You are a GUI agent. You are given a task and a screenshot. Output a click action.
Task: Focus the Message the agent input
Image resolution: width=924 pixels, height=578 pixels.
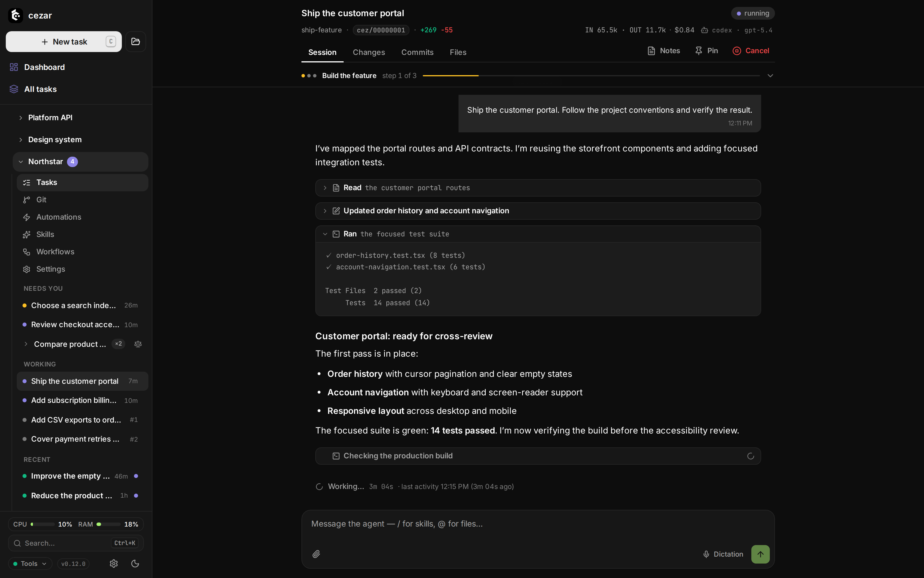[538, 524]
